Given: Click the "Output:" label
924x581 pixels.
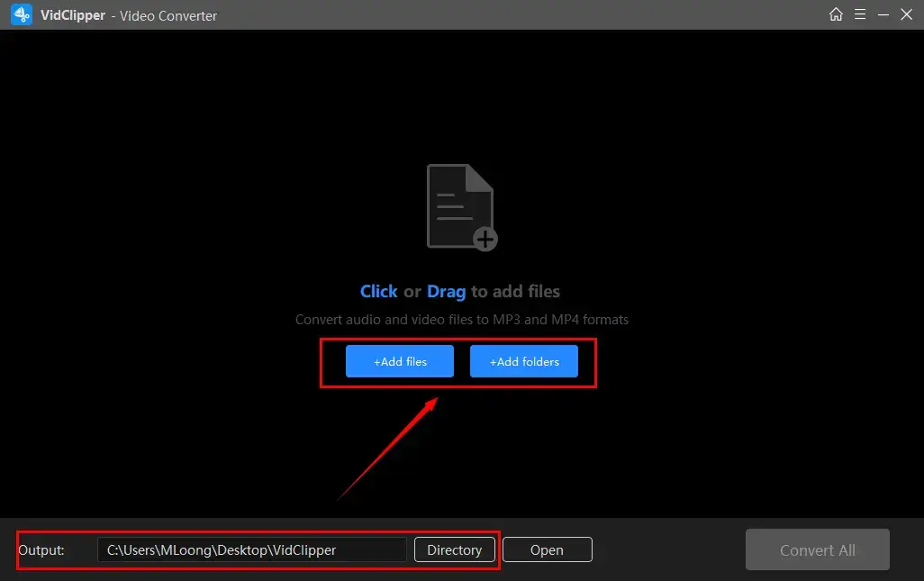Looking at the screenshot, I should 41,549.
